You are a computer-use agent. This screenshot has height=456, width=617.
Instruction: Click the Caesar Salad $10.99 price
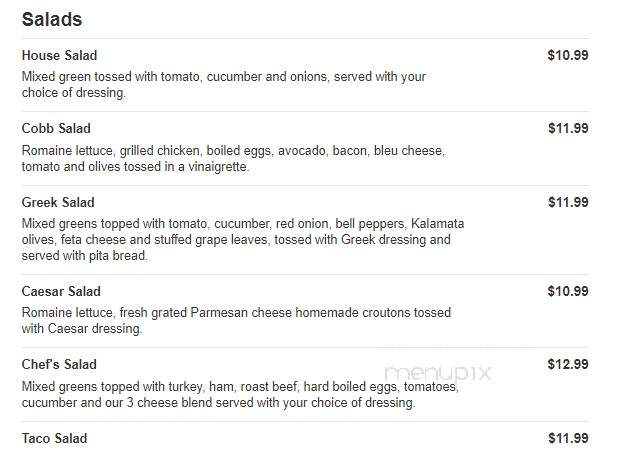pos(568,291)
